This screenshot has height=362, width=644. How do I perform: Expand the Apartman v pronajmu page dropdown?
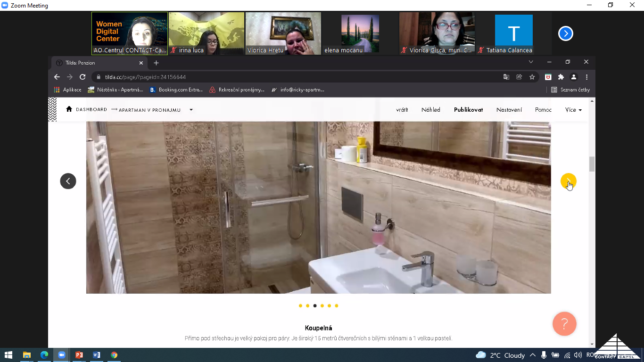[191, 110]
